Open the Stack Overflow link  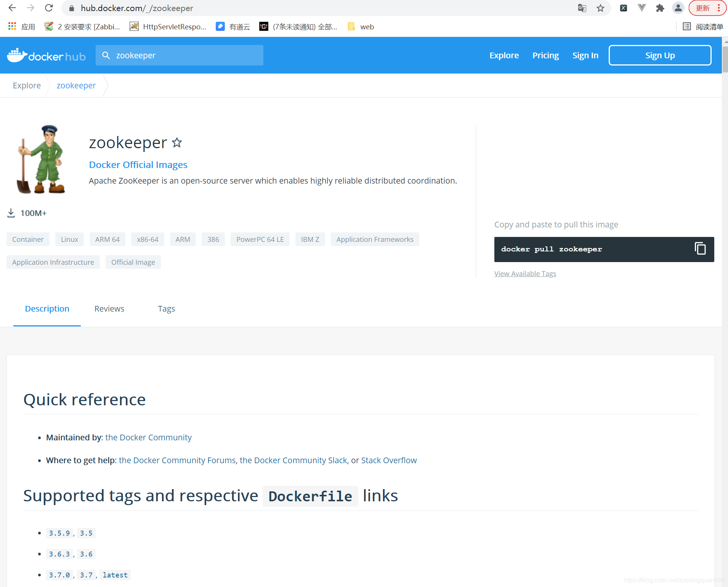click(389, 460)
